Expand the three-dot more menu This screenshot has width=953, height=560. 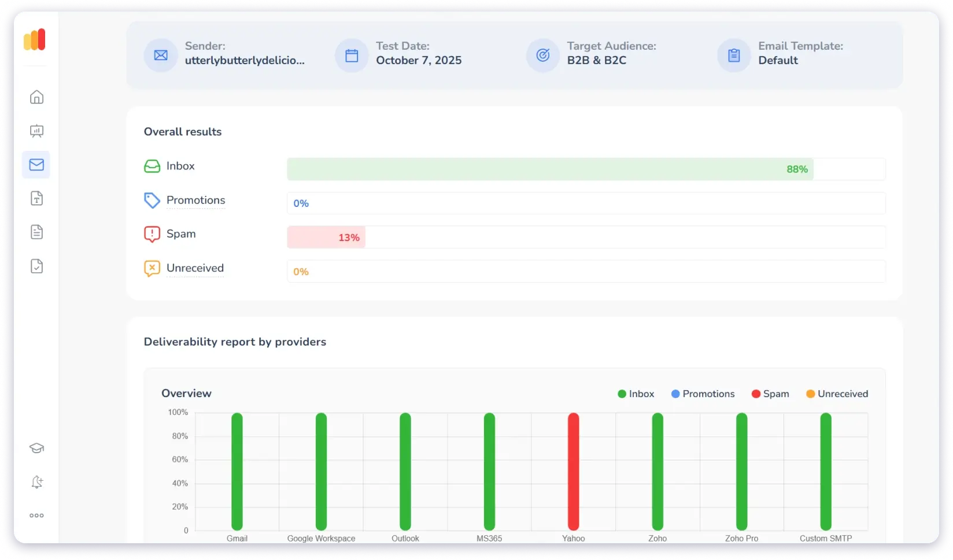click(36, 516)
